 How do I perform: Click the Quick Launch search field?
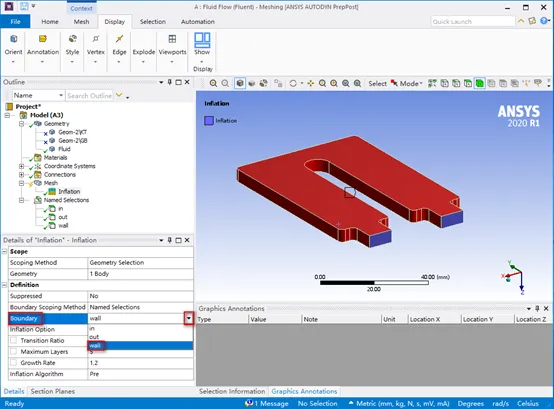472,22
